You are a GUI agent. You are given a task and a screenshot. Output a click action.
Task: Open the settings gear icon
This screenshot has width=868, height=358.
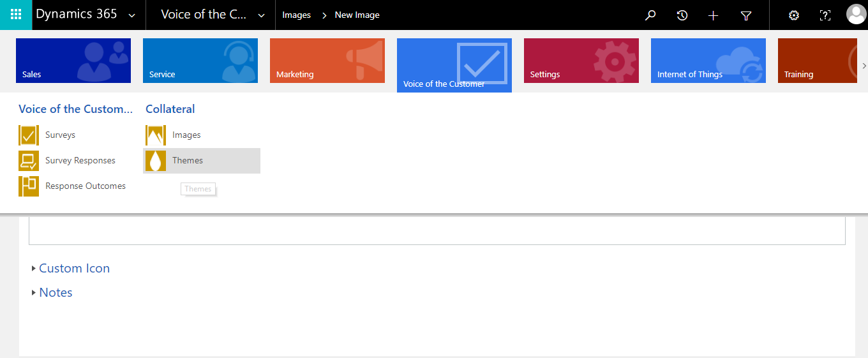point(794,15)
